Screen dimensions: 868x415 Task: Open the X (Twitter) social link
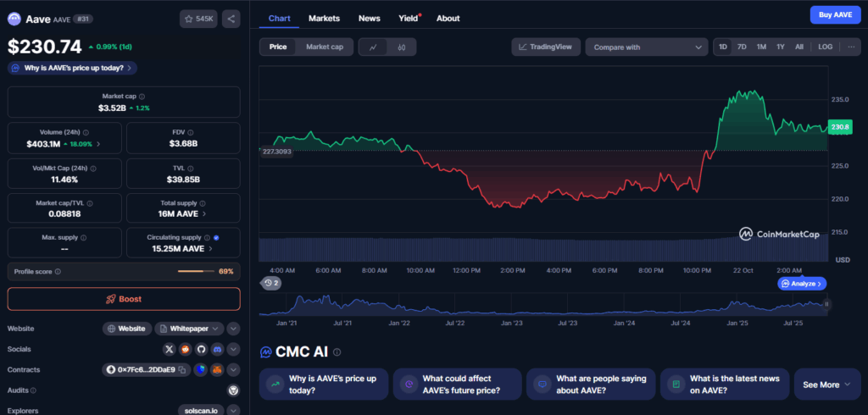[x=169, y=349]
